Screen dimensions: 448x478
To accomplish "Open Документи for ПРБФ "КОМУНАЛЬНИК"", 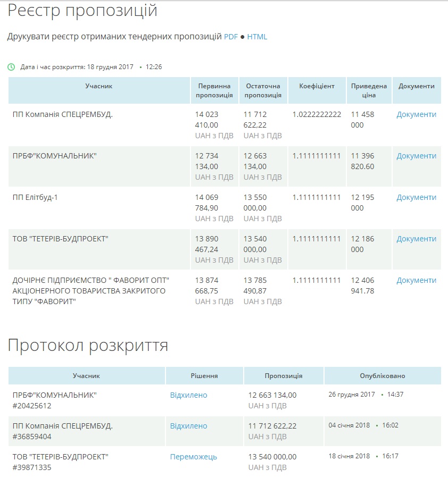I will coord(416,156).
